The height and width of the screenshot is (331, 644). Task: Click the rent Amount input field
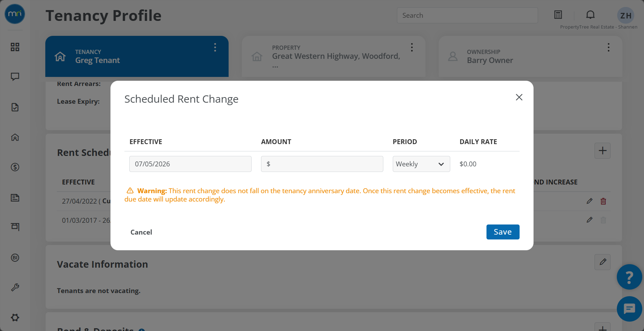pos(322,164)
